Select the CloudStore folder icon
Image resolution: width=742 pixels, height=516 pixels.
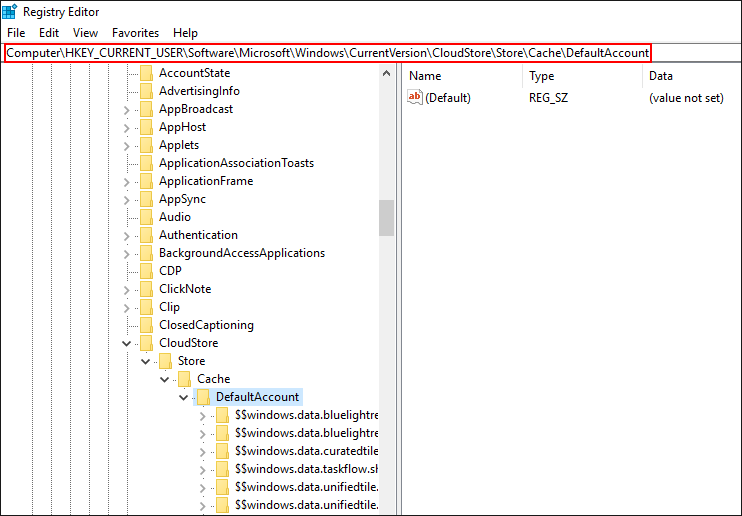[x=147, y=343]
